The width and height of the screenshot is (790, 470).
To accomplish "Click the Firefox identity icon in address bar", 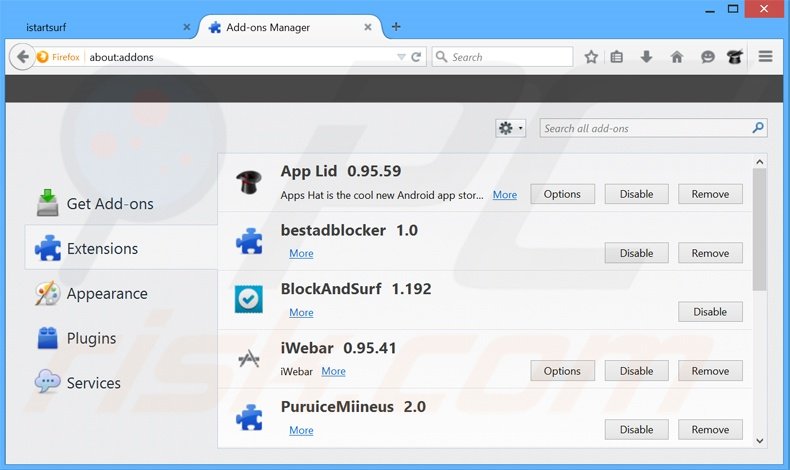I will [x=43, y=57].
